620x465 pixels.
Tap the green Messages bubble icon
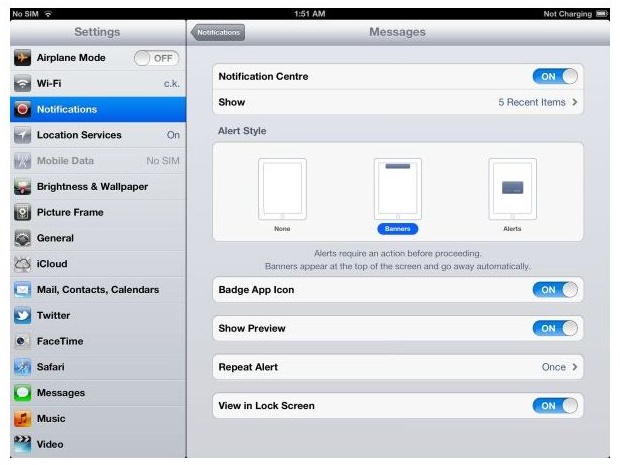pyautogui.click(x=23, y=393)
